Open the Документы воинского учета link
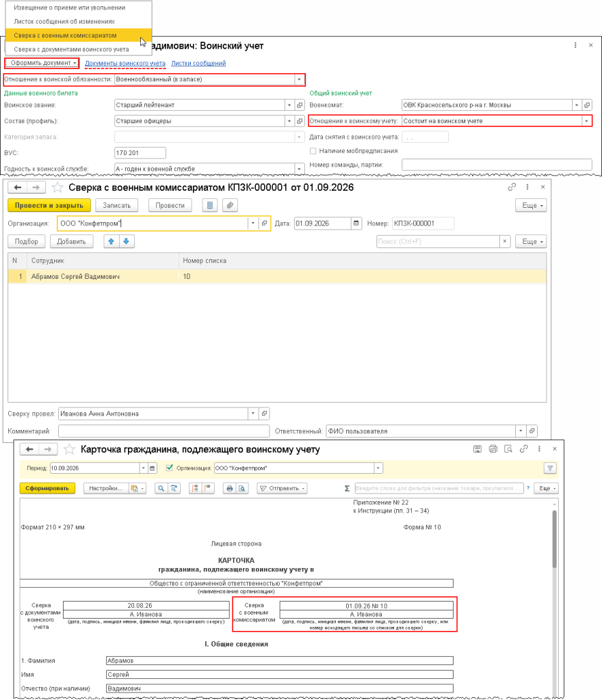Image resolution: width=602 pixels, height=700 pixels. (125, 64)
